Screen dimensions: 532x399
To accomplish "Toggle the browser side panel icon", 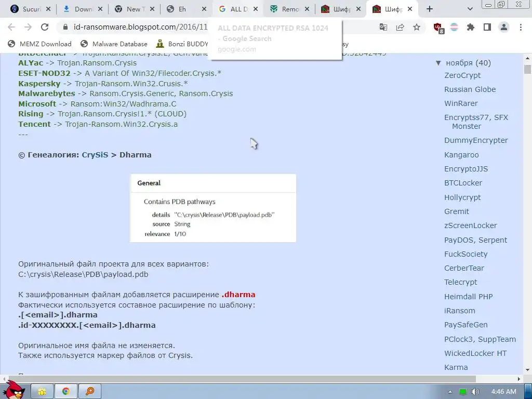I will 487,27.
